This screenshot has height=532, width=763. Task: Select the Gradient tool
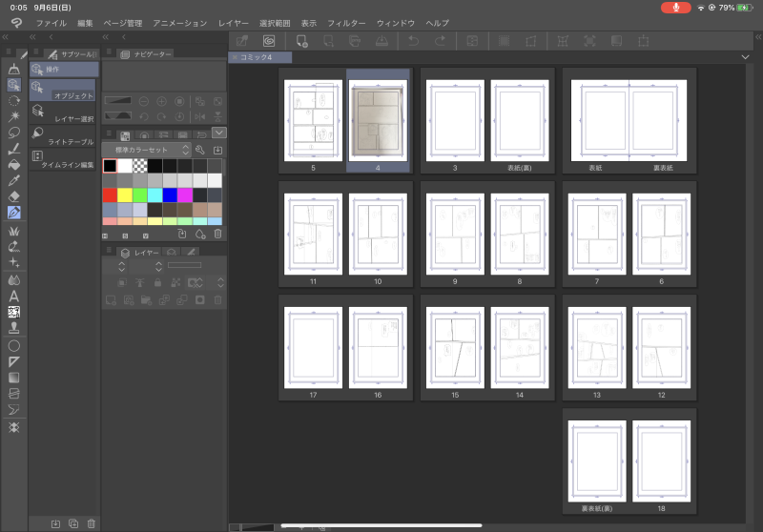point(14,377)
